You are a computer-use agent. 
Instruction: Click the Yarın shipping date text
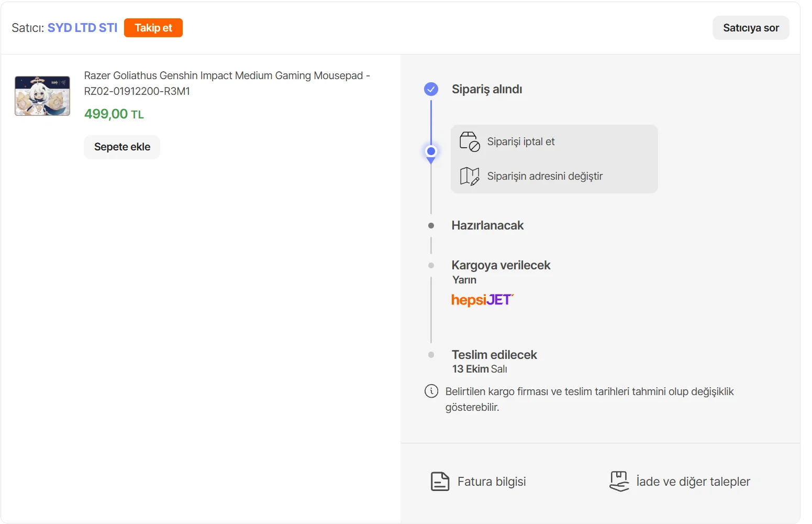(464, 280)
